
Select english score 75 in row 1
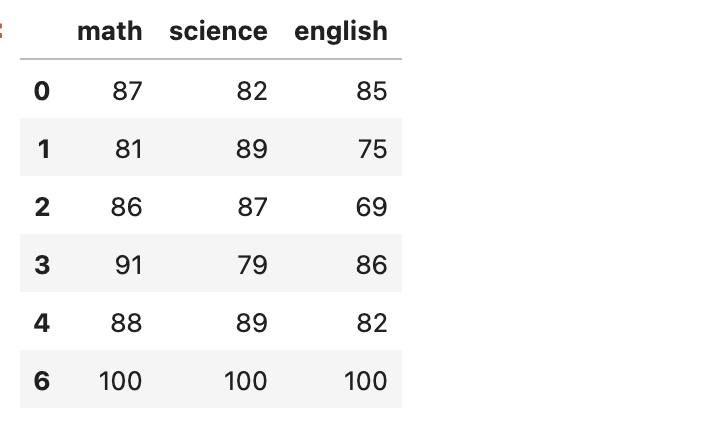tap(371, 150)
